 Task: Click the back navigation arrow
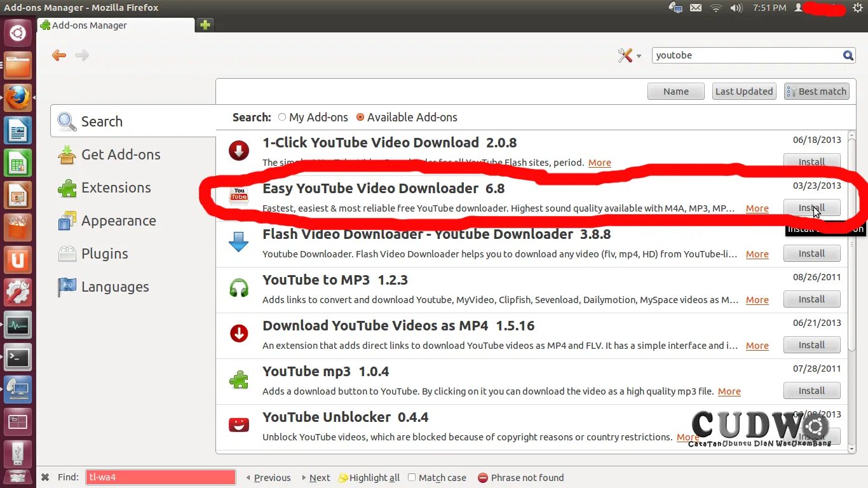[x=58, y=55]
